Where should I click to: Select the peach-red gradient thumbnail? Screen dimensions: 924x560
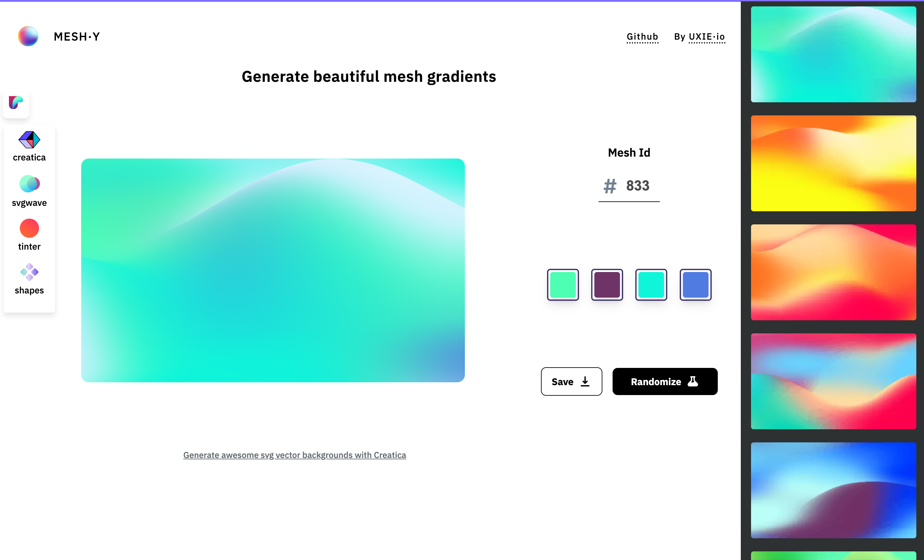(833, 273)
